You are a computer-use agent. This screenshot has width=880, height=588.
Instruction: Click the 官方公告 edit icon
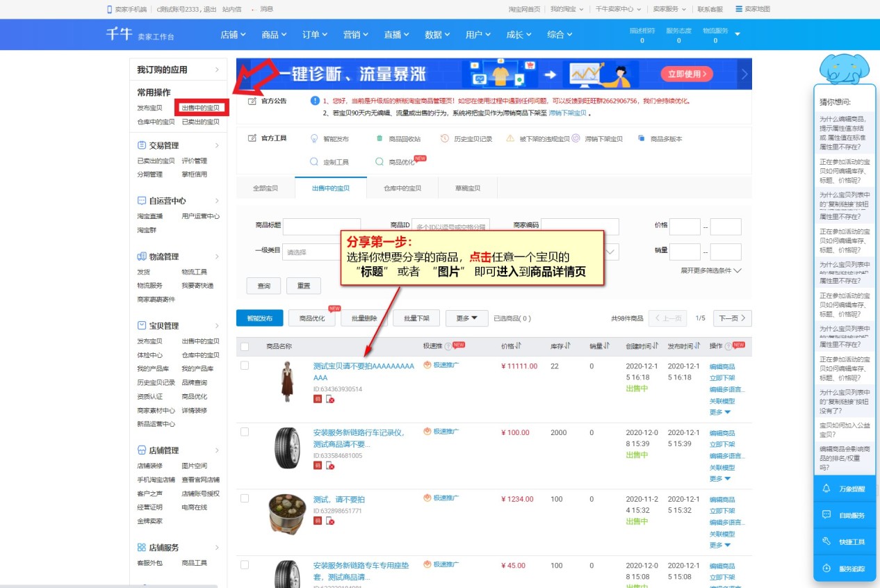(x=252, y=101)
